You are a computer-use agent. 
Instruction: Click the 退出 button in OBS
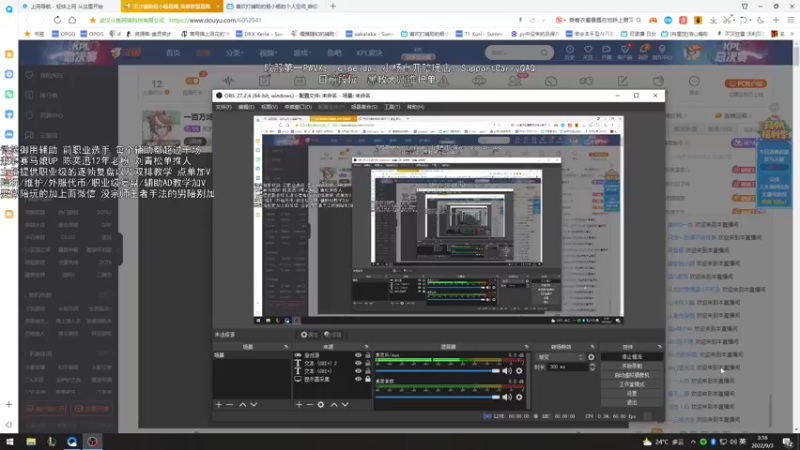coord(632,403)
